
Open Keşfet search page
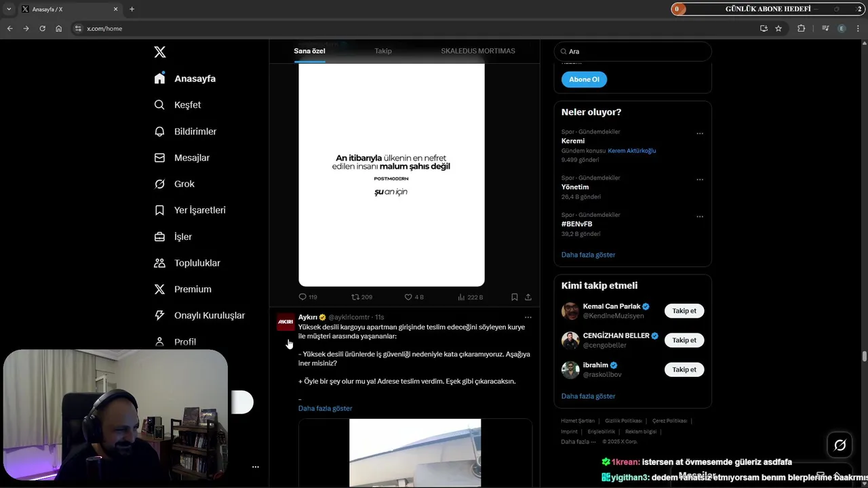point(178,105)
